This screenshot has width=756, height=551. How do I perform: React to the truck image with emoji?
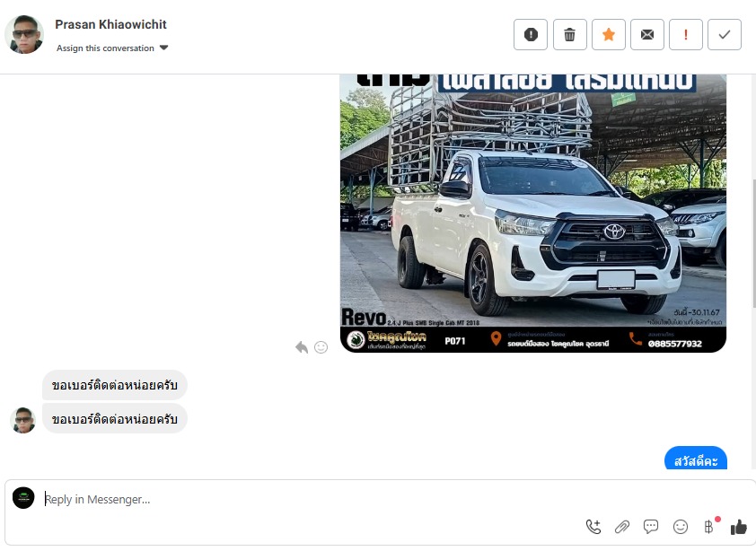[321, 347]
